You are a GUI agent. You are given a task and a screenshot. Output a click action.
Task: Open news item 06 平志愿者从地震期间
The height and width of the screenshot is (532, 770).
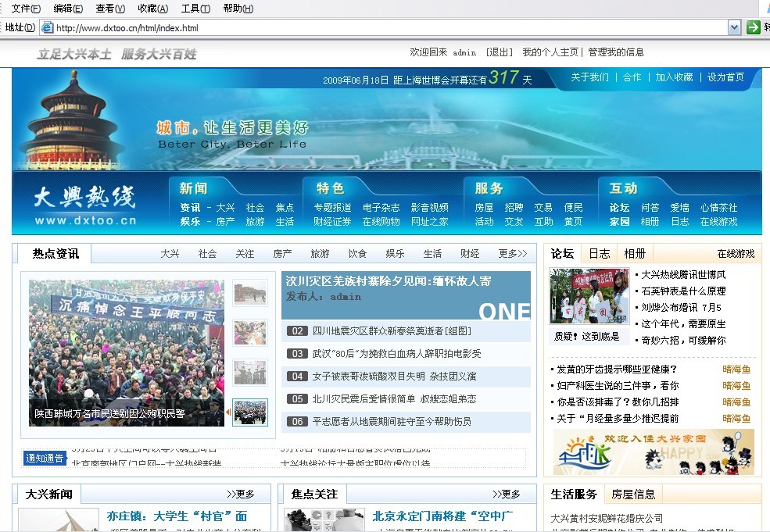(x=392, y=422)
